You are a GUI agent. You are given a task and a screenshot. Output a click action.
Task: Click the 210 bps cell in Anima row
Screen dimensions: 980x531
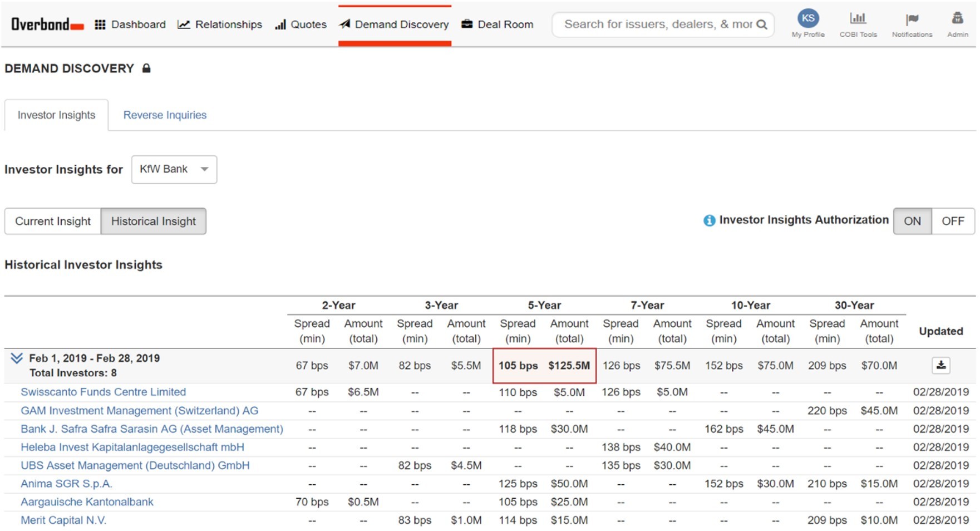(827, 484)
